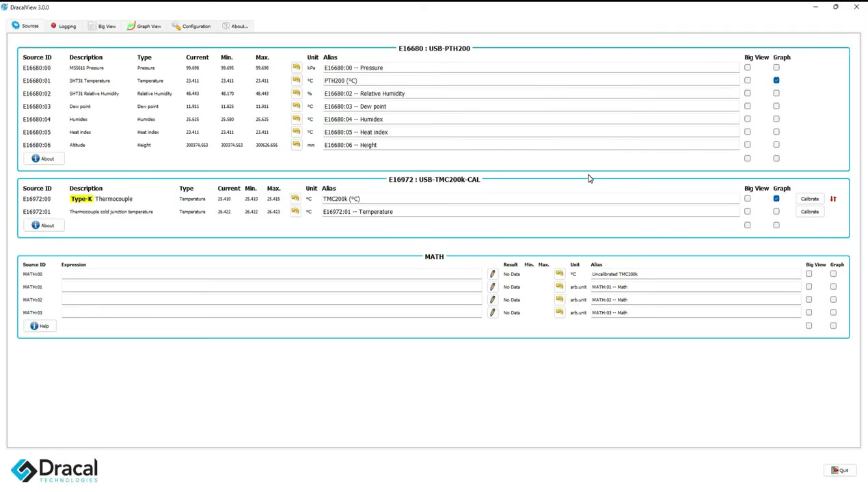Viewport: 868px width, 492px height.
Task: Check Big View for the TMC200k channel
Action: coord(747,199)
